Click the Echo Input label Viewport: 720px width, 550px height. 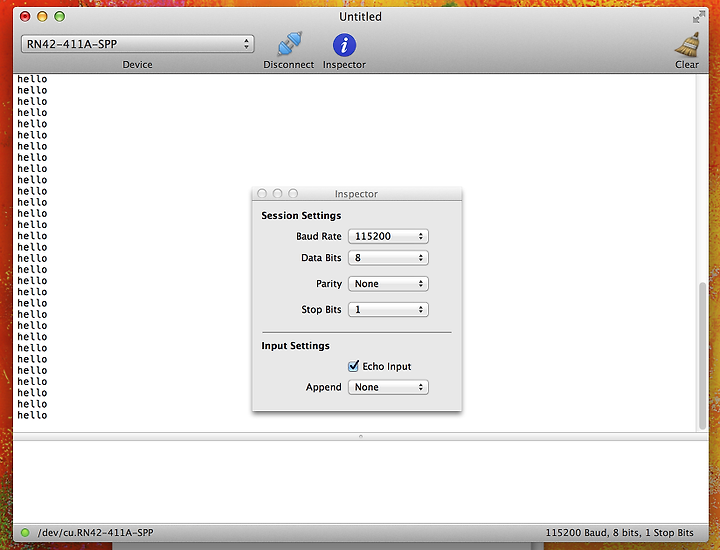tap(387, 366)
